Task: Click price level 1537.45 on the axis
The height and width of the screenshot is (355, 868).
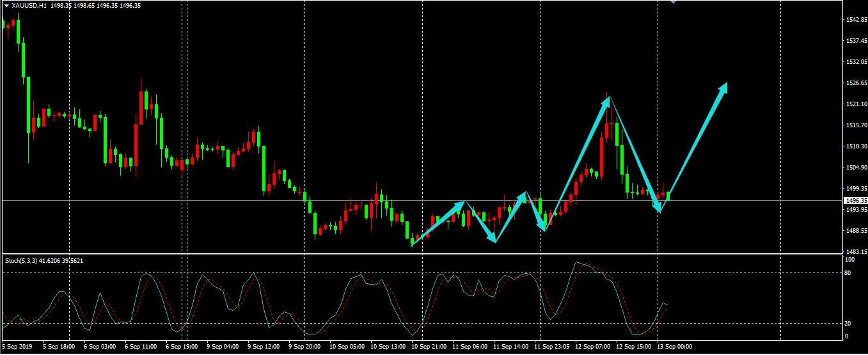Action: coord(856,41)
